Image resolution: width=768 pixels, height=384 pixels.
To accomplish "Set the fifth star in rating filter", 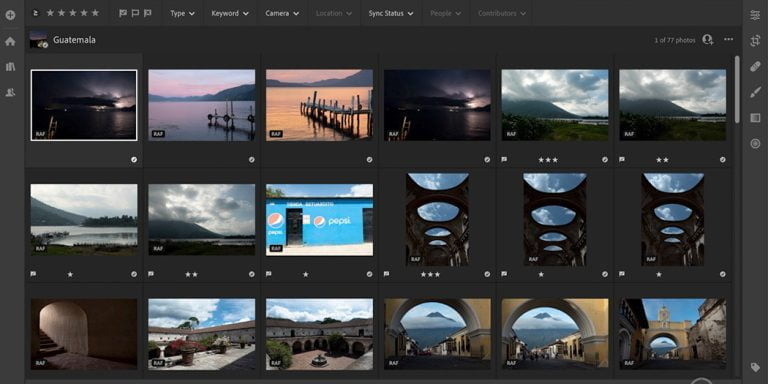I will click(95, 13).
